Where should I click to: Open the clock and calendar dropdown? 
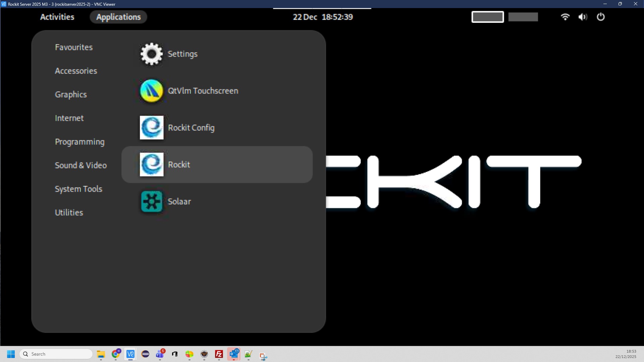323,17
